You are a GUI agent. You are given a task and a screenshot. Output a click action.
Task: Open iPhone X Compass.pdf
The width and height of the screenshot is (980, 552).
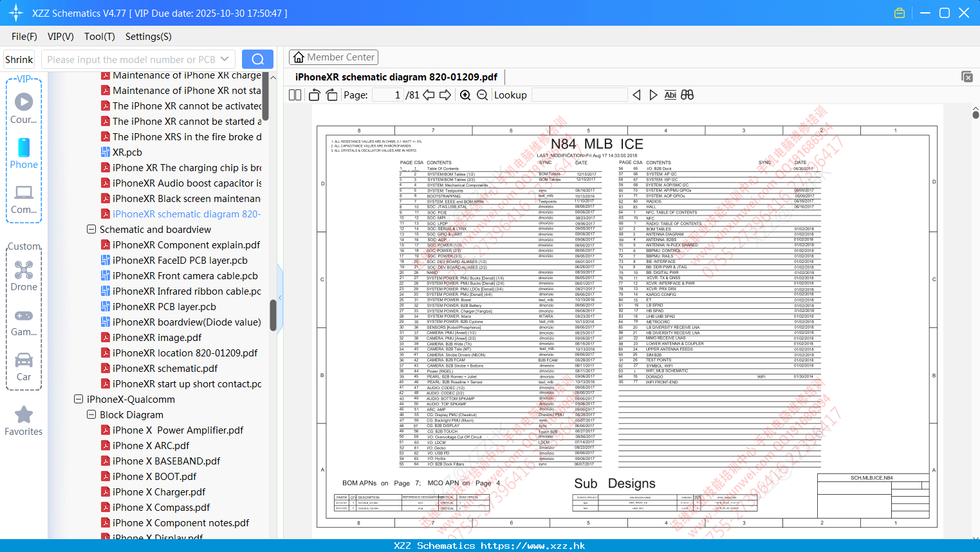(155, 508)
